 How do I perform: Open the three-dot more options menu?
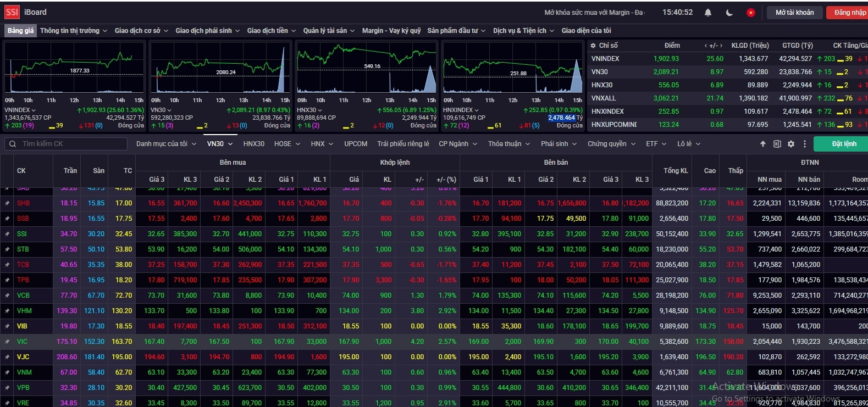[805, 144]
